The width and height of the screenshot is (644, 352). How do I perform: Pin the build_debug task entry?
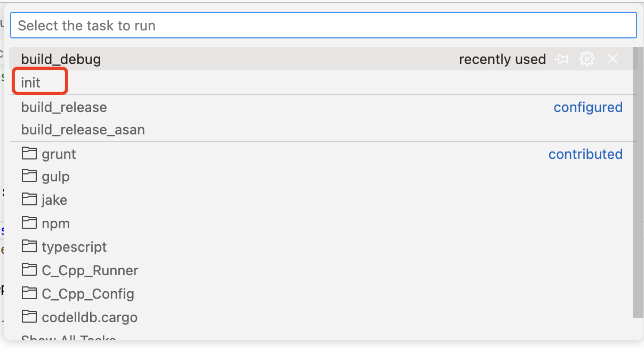click(561, 59)
